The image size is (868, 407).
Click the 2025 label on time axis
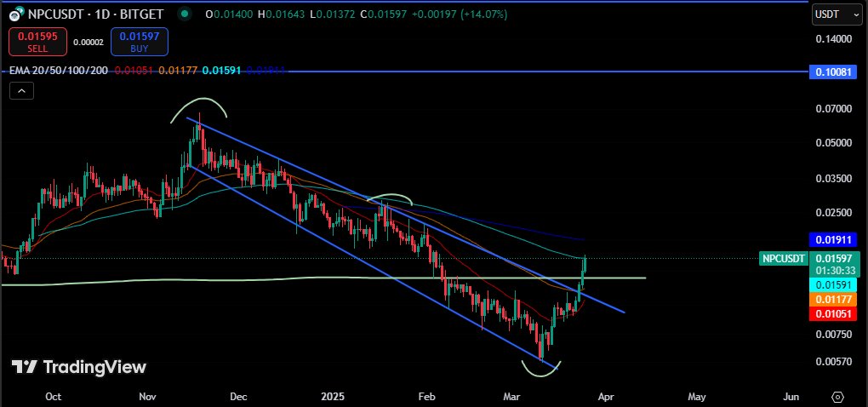click(333, 397)
